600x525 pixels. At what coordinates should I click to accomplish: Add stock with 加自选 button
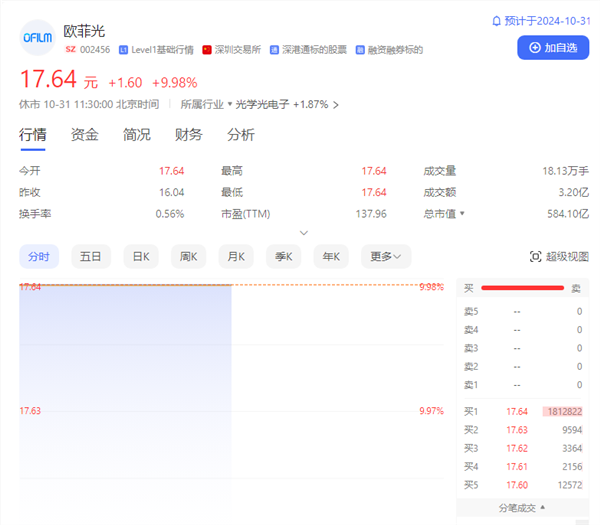[x=553, y=48]
